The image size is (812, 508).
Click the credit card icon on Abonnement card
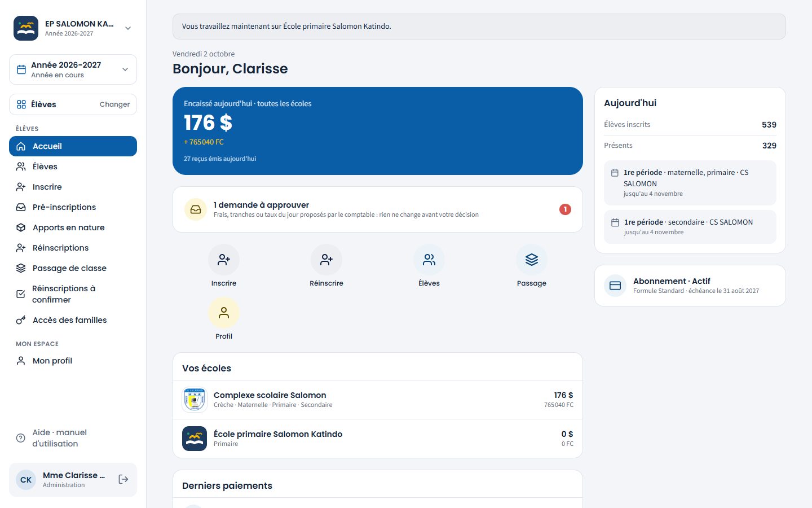point(615,286)
